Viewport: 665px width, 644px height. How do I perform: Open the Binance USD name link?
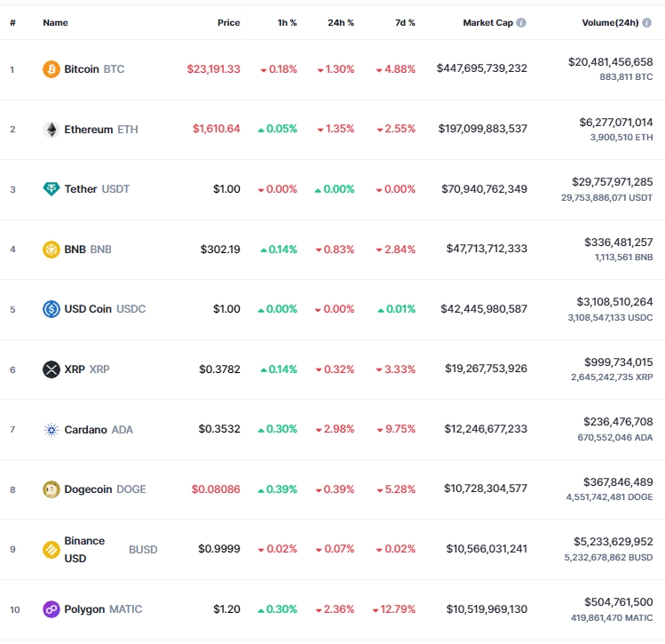84,549
